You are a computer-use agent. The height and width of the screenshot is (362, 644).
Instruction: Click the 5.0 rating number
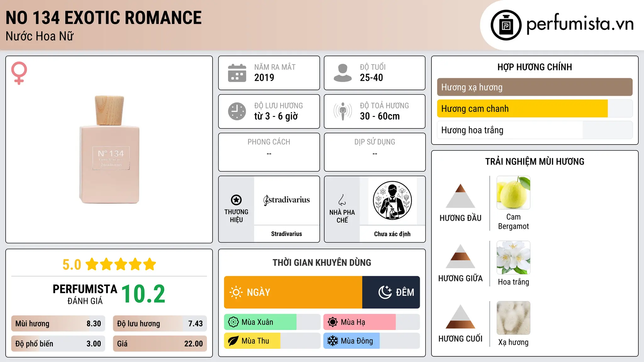pyautogui.click(x=72, y=265)
